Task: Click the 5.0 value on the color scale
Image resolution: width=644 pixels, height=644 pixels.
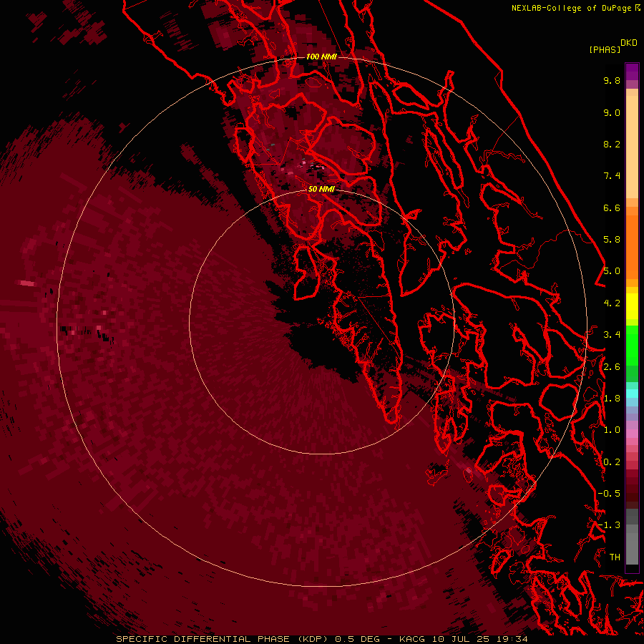Action: point(612,271)
